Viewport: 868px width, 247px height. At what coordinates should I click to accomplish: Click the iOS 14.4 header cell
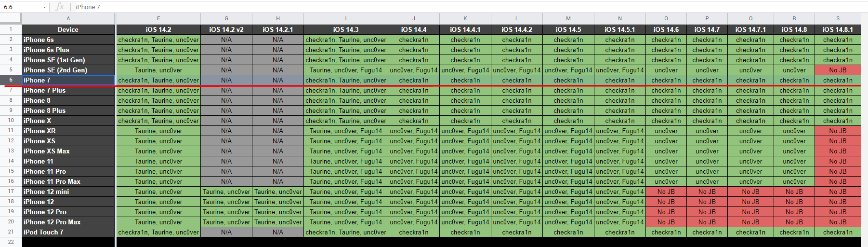(414, 29)
